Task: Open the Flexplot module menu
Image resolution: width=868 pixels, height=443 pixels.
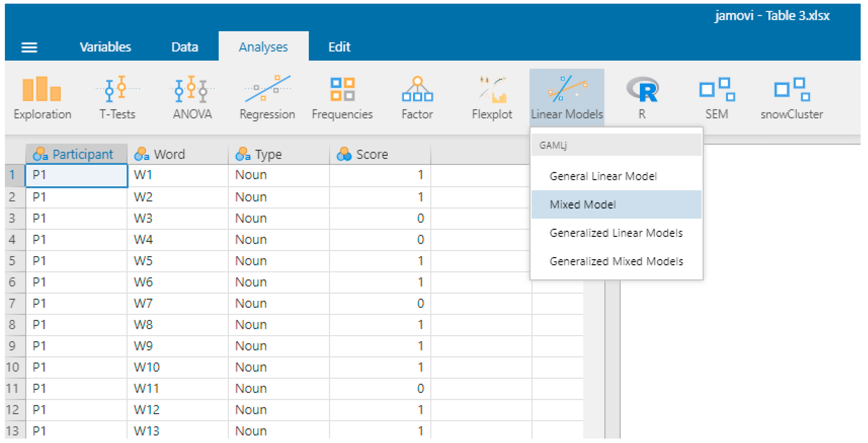Action: tap(492, 97)
